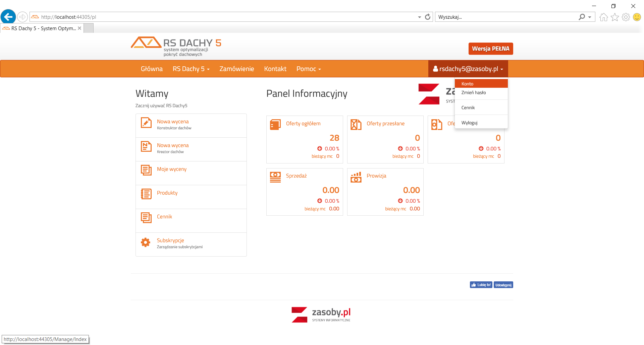Open the Zamówienie navigation link
Screen dimensions: 644x345
(x=236, y=69)
